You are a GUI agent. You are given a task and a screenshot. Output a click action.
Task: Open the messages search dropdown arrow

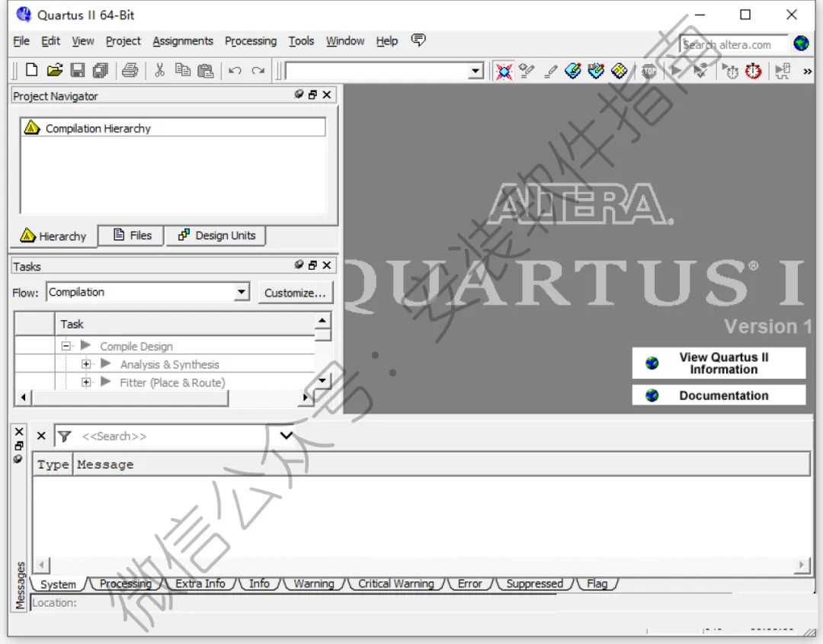click(x=286, y=436)
